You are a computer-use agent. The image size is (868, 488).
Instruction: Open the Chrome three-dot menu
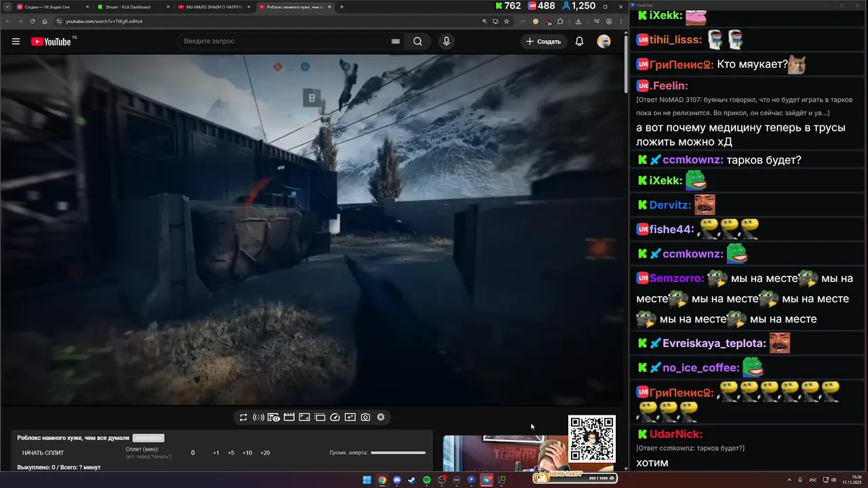(x=621, y=21)
